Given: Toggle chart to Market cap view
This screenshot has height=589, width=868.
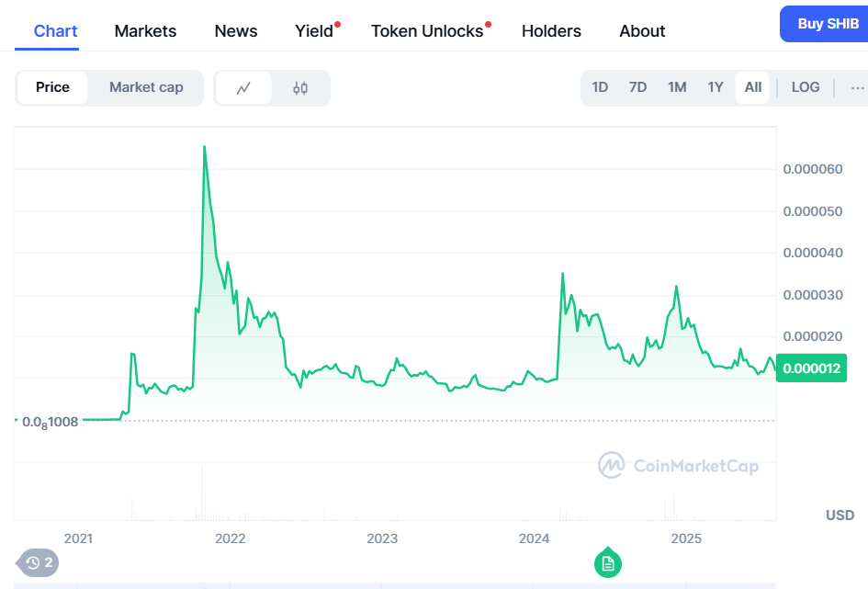Looking at the screenshot, I should pyautogui.click(x=146, y=86).
